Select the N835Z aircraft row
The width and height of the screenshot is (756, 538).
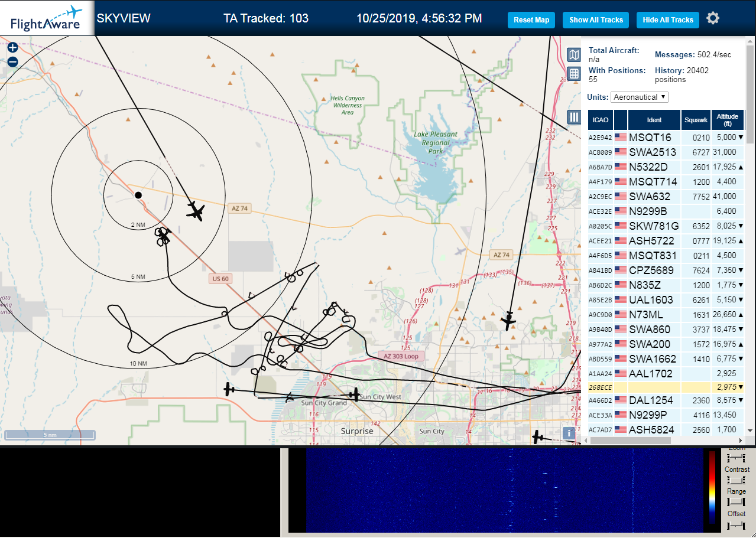666,285
